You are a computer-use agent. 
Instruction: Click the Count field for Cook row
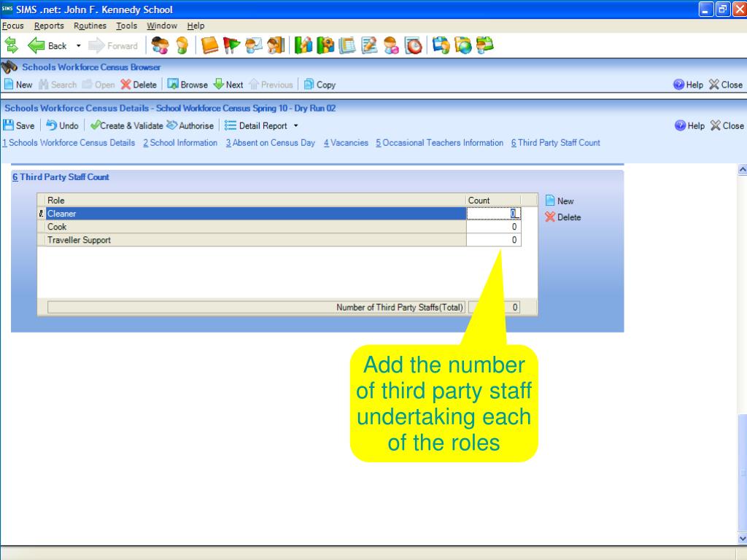pyautogui.click(x=494, y=227)
